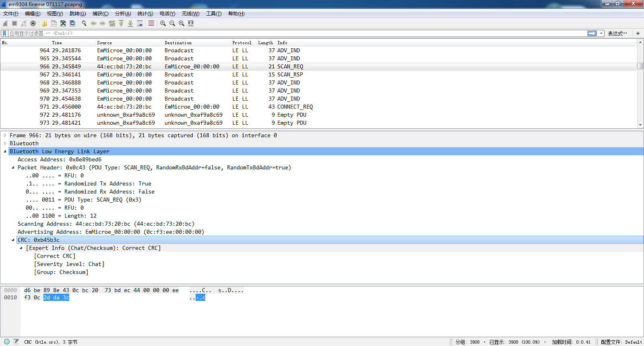
Task: Select packet 973 Empty PDU row
Action: pos(318,123)
